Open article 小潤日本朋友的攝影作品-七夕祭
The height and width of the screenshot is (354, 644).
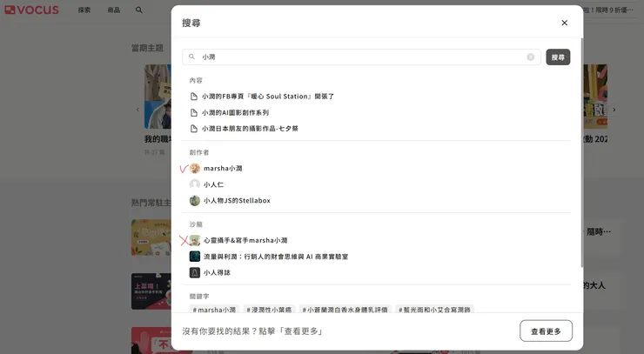[x=250, y=129]
